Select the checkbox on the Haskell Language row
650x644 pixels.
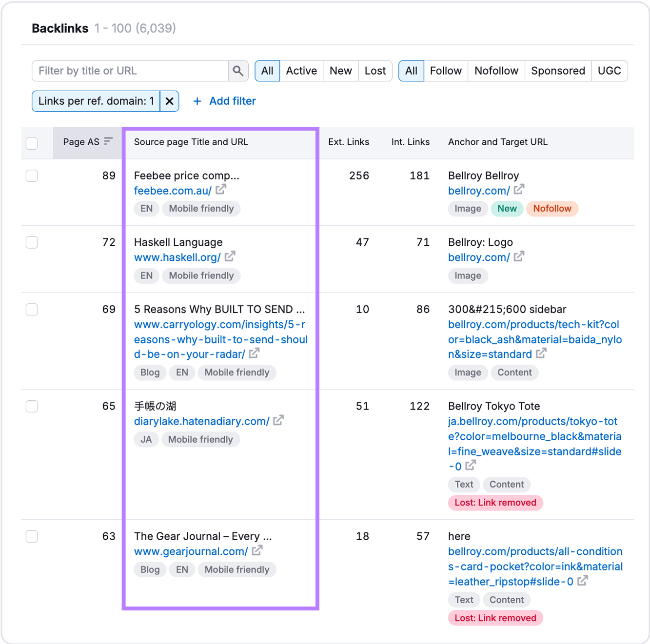click(32, 242)
